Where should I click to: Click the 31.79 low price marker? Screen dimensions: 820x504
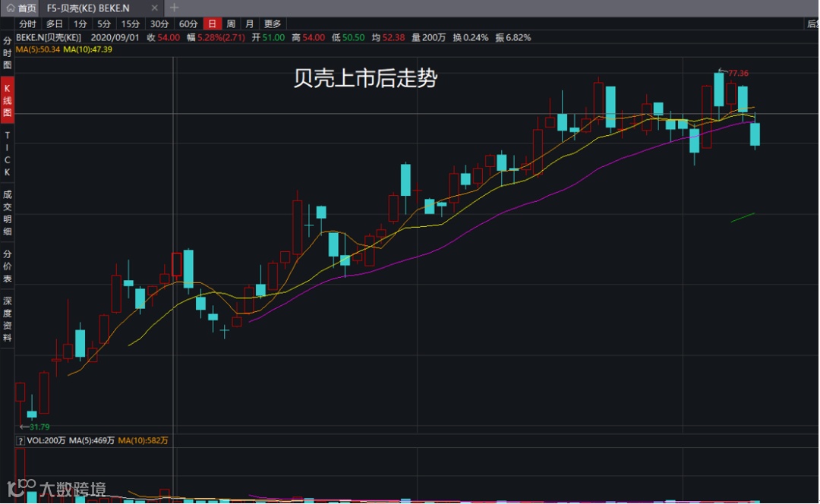tap(39, 427)
